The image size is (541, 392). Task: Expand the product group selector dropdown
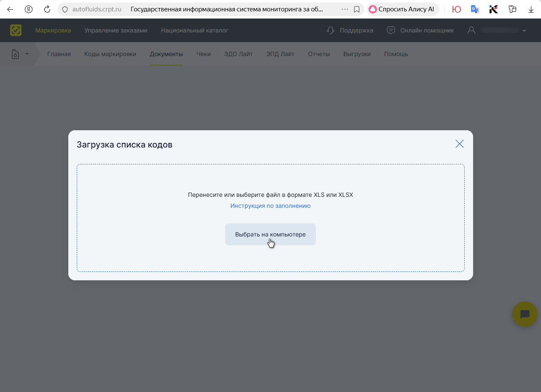[20, 54]
